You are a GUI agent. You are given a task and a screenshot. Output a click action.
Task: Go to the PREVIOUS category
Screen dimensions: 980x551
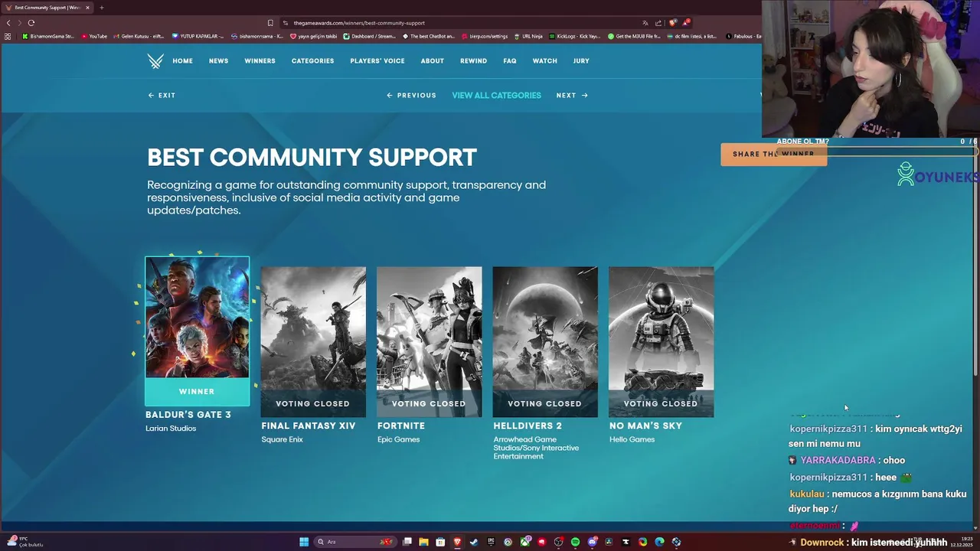[x=411, y=96]
